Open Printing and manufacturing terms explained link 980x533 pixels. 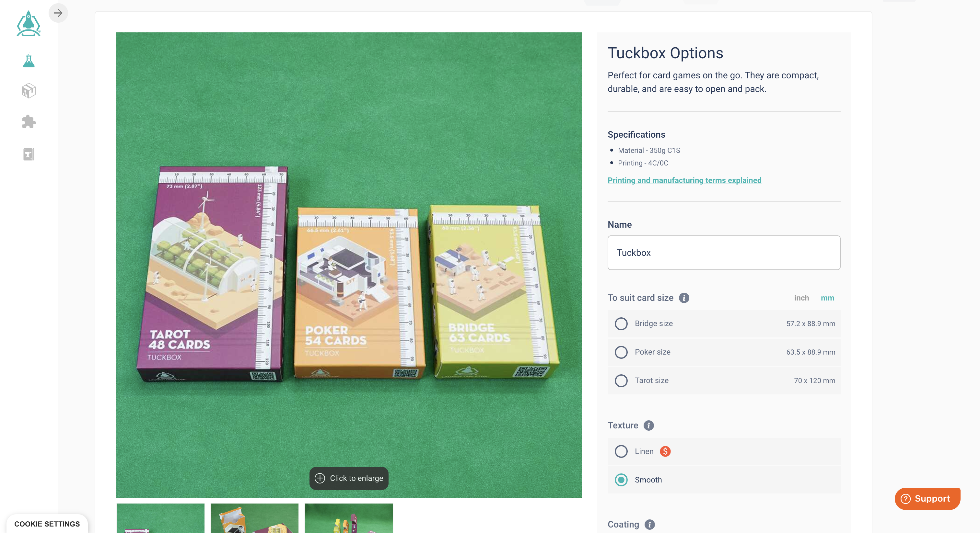(684, 180)
